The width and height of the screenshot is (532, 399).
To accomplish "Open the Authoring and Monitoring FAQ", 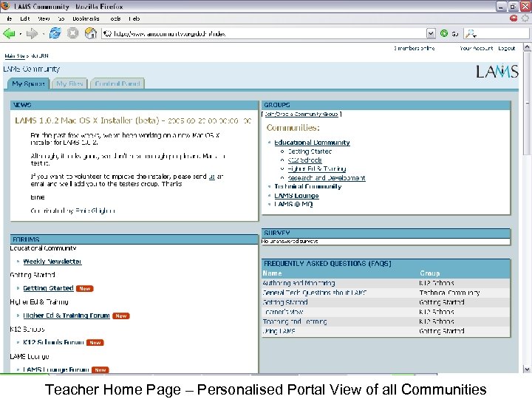I will click(x=299, y=283).
